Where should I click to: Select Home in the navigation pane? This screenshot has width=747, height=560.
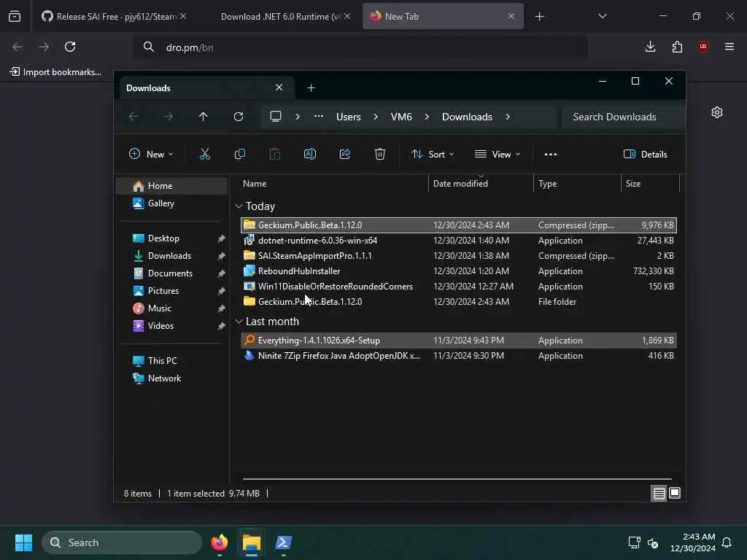point(171,186)
